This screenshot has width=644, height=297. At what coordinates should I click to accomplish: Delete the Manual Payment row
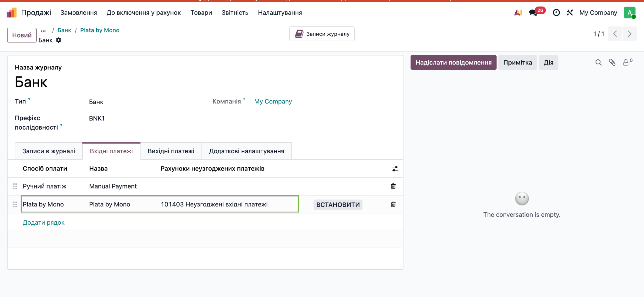click(x=393, y=186)
